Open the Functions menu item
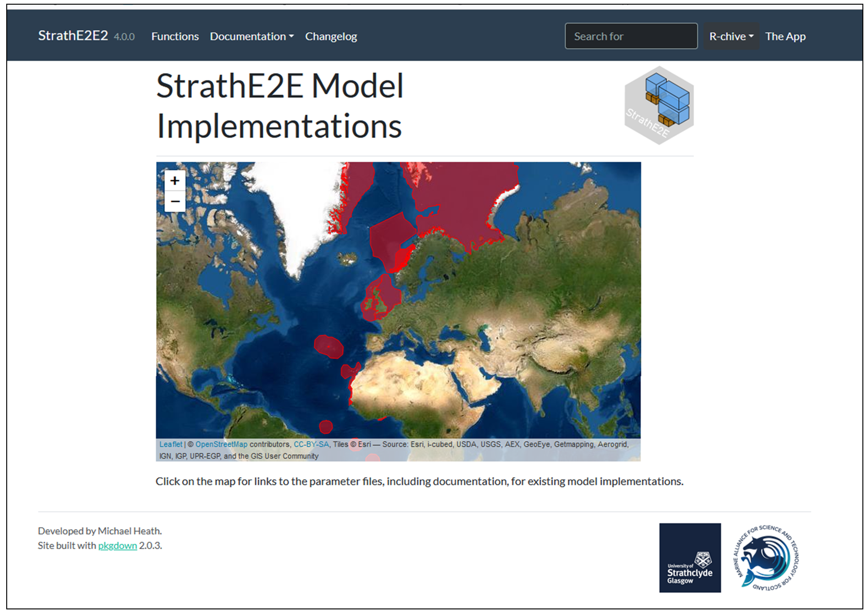 click(175, 36)
